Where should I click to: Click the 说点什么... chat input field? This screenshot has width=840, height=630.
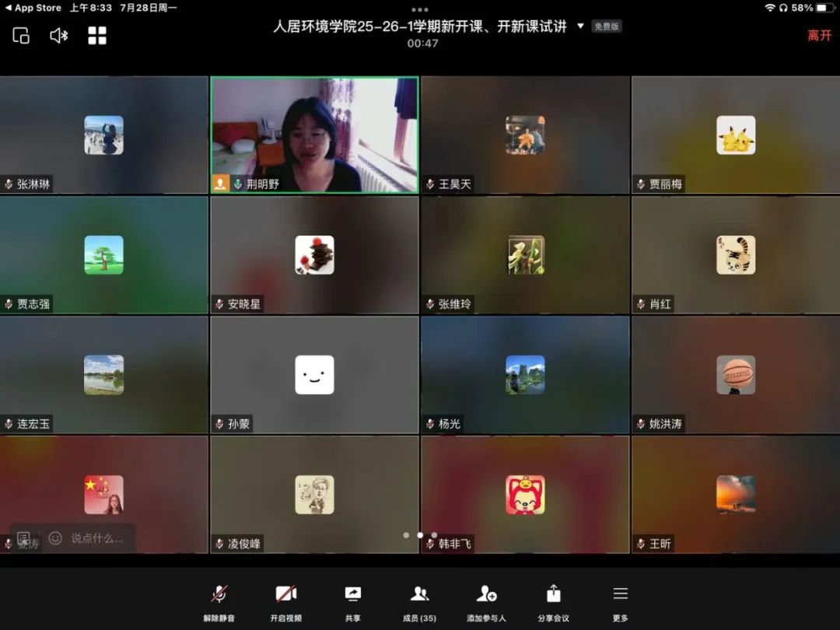97,538
